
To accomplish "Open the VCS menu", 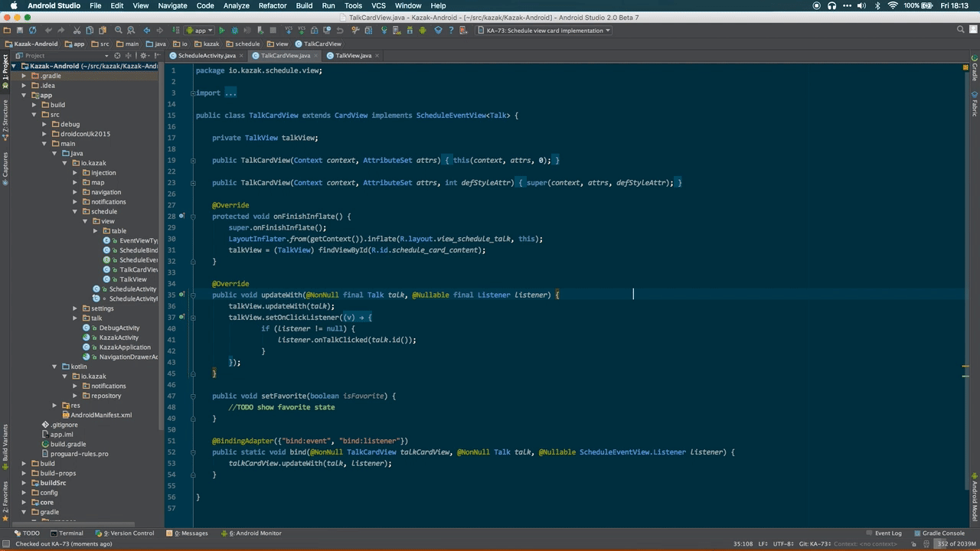I will (378, 5).
